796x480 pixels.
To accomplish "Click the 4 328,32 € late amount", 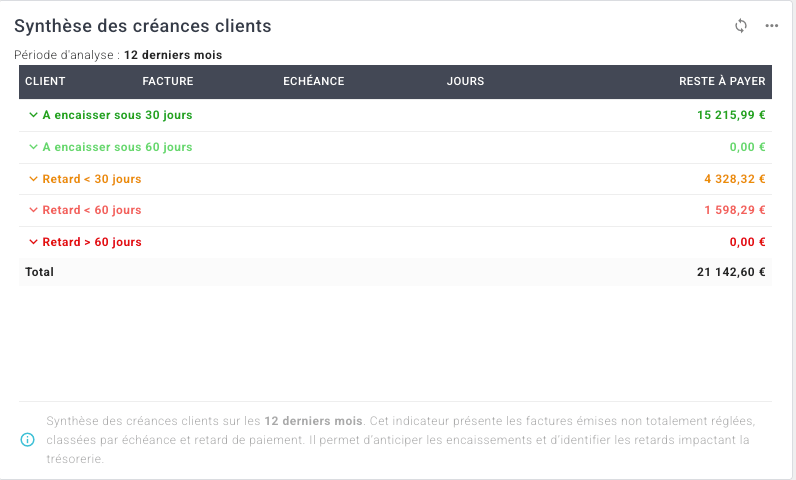I will tap(735, 179).
